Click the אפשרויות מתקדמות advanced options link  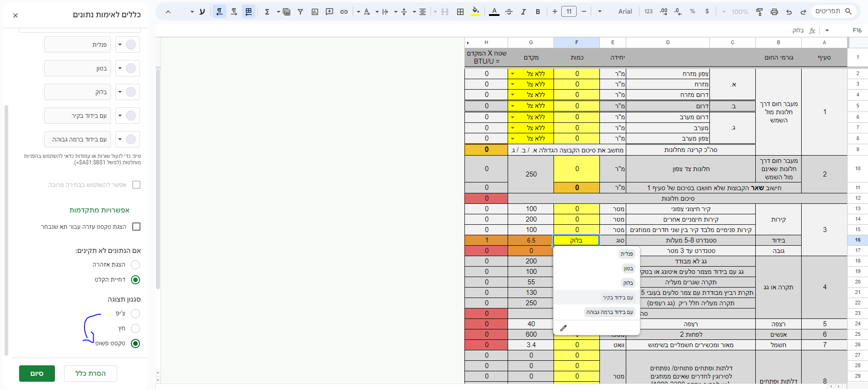click(100, 210)
